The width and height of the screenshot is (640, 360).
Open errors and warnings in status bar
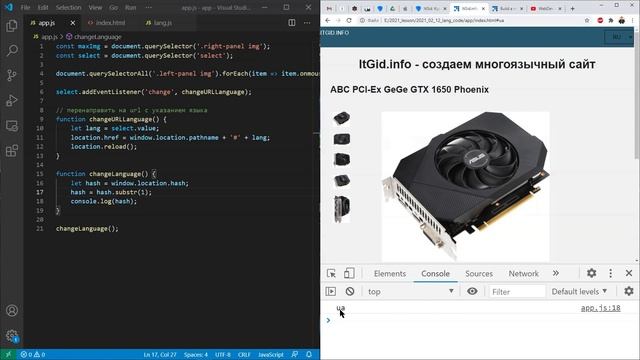click(x=33, y=355)
